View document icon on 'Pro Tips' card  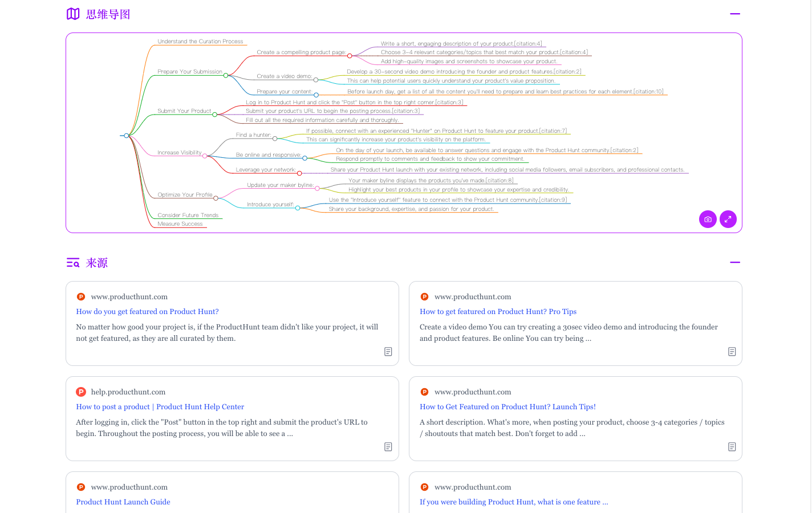coord(732,352)
